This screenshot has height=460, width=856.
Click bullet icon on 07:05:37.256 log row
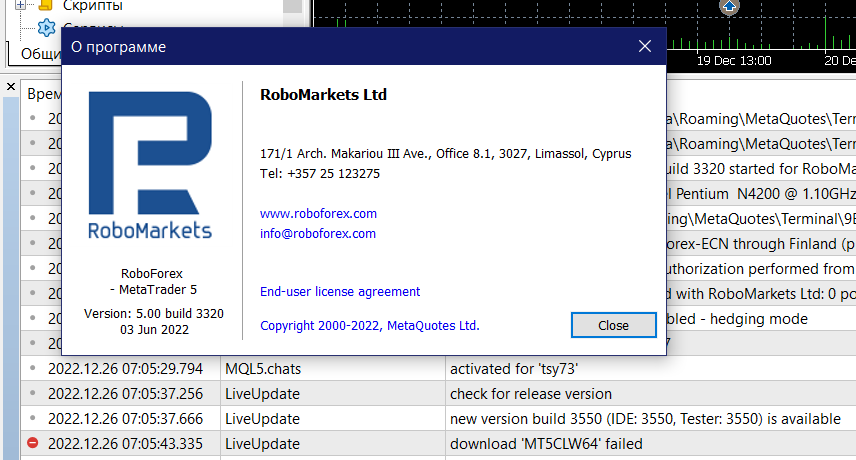click(33, 393)
